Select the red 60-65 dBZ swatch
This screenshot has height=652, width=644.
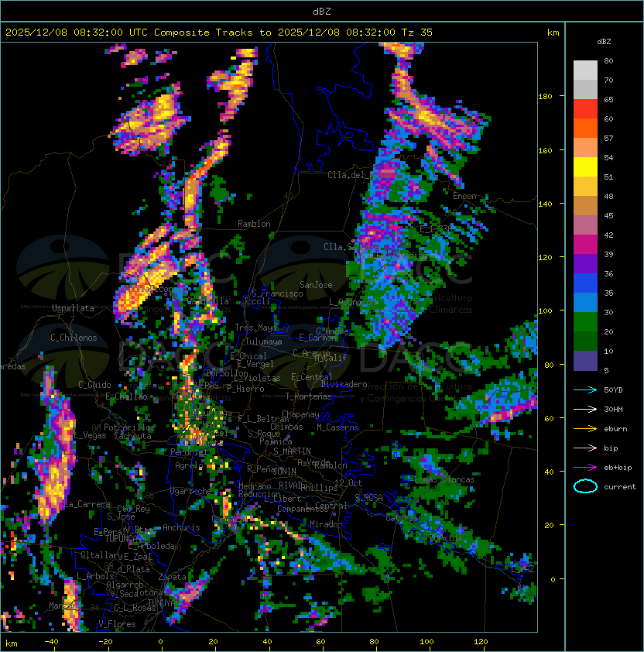pos(585,109)
